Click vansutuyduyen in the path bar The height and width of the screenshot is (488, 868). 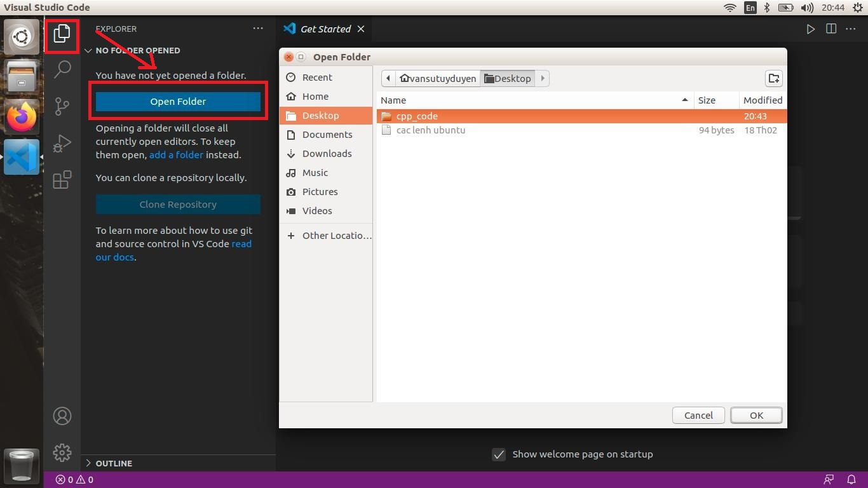[438, 78]
